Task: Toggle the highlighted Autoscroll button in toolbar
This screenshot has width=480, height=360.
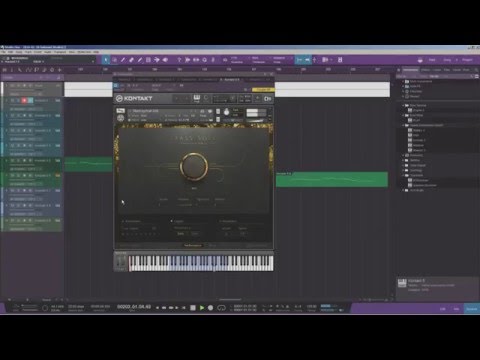Action: pyautogui.click(x=307, y=60)
